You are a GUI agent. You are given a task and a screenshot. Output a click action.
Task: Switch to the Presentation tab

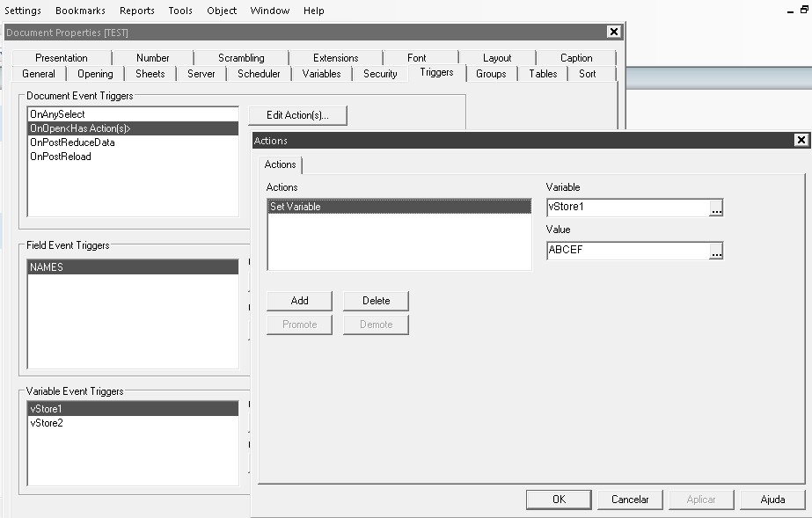point(62,58)
